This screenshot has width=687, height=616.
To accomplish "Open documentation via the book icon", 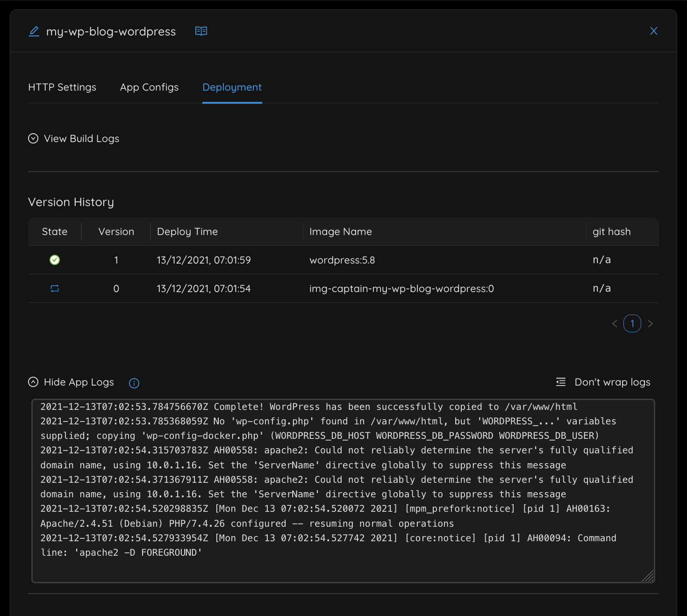I will 201,31.
